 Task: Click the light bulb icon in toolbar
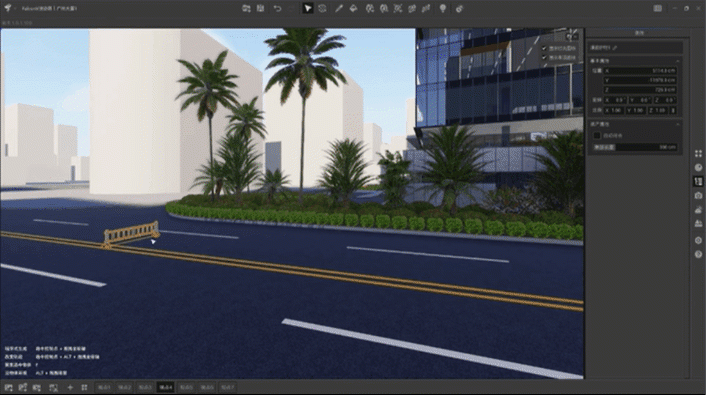[443, 9]
